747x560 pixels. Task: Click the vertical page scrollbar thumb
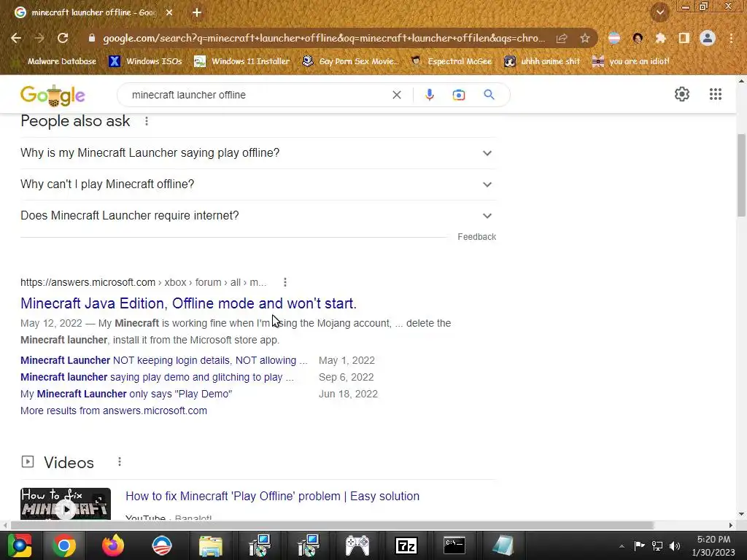pos(741,175)
